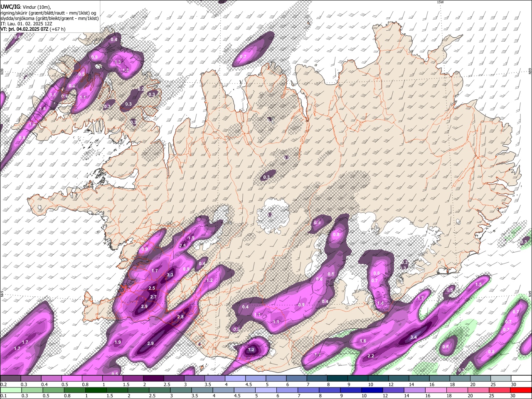
Task: Click the bright pink 0.5 swatch in snow legend
Action: click(71, 378)
